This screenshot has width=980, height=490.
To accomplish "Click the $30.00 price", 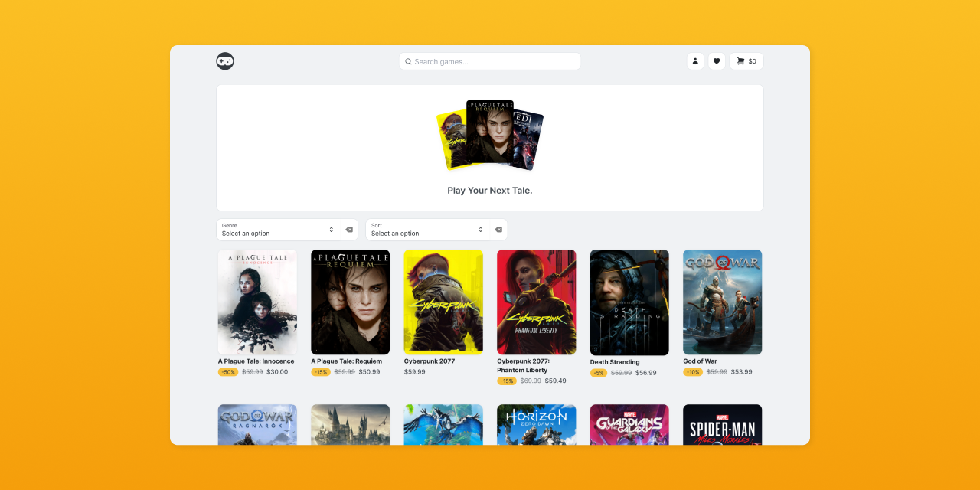I will pos(277,372).
